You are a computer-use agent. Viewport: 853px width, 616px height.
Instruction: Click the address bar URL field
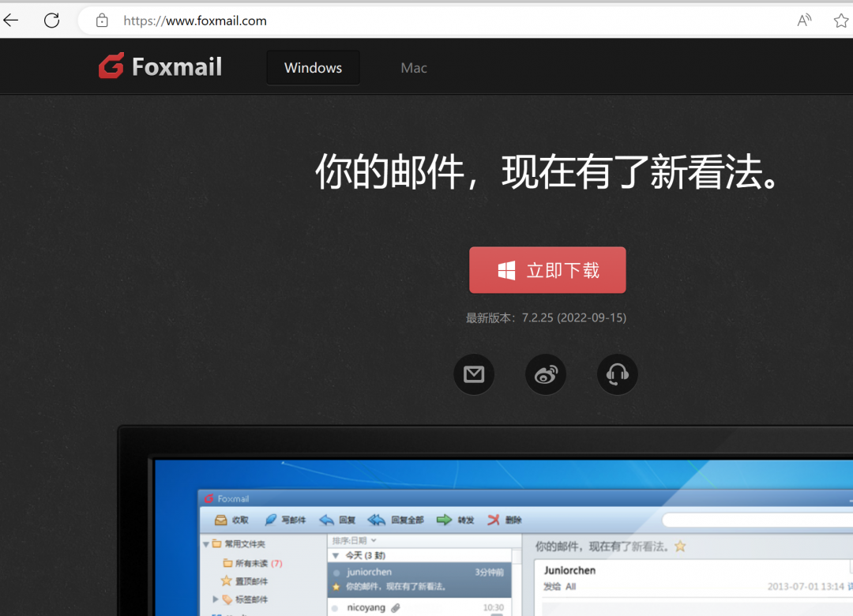435,21
